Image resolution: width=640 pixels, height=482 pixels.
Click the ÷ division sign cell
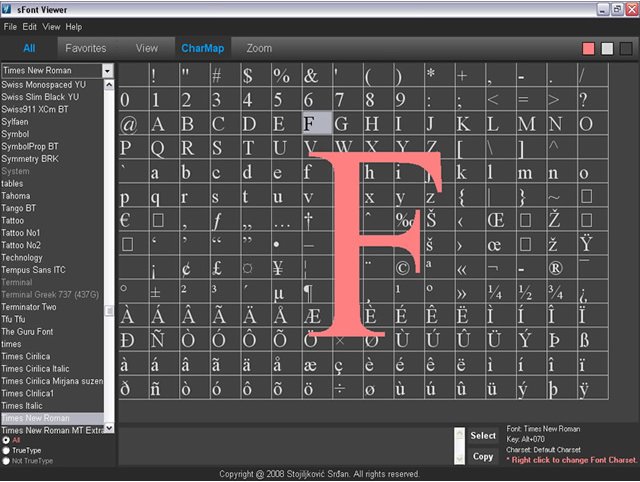tap(348, 389)
